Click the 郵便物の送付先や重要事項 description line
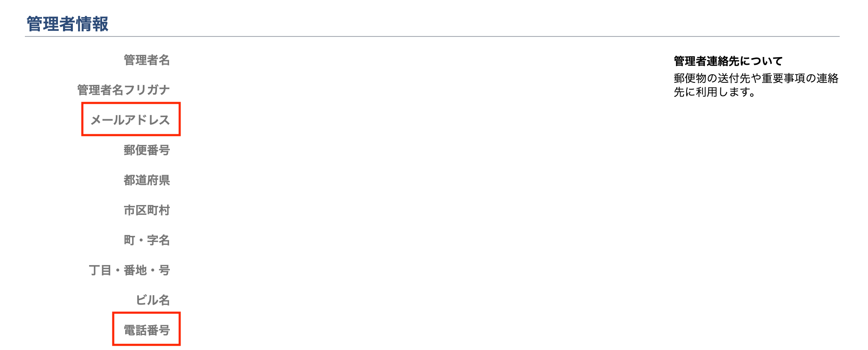Screen dimensions: 868x350 (756, 78)
